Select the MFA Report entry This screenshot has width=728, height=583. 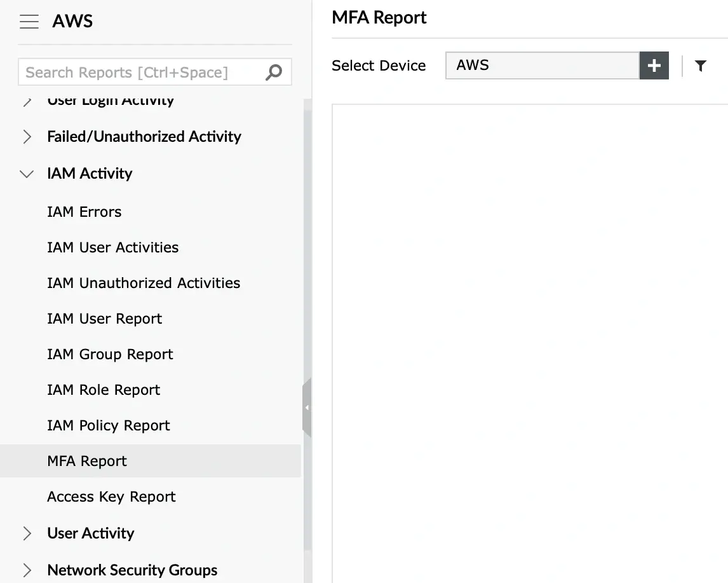click(151, 461)
